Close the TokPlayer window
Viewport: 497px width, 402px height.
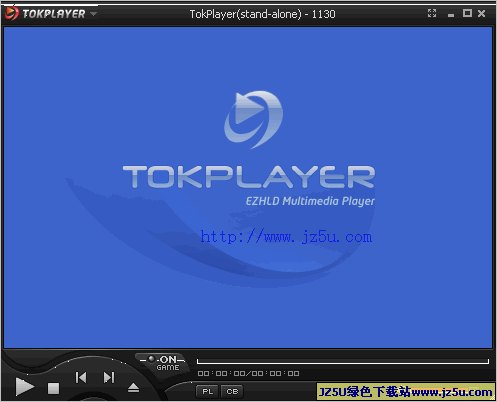[x=481, y=13]
